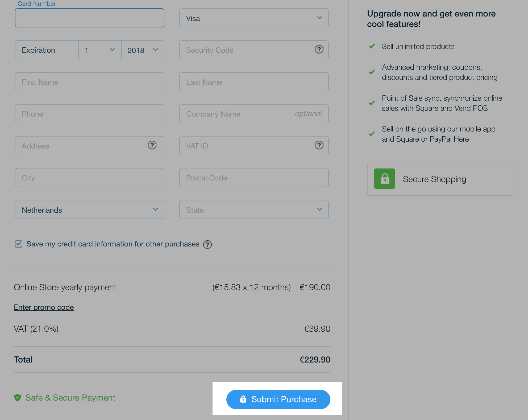Image resolution: width=528 pixels, height=420 pixels.
Task: Open the expiration month dropdown
Action: coord(100,50)
